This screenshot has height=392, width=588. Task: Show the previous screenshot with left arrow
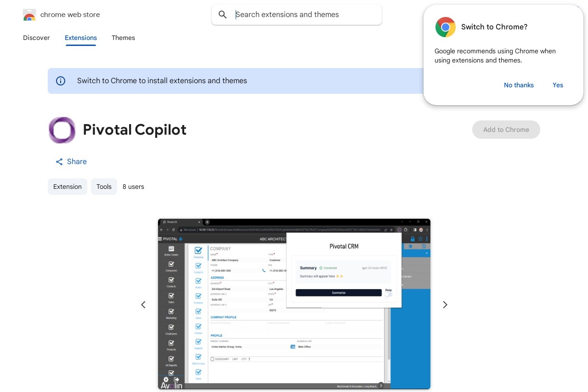[143, 305]
